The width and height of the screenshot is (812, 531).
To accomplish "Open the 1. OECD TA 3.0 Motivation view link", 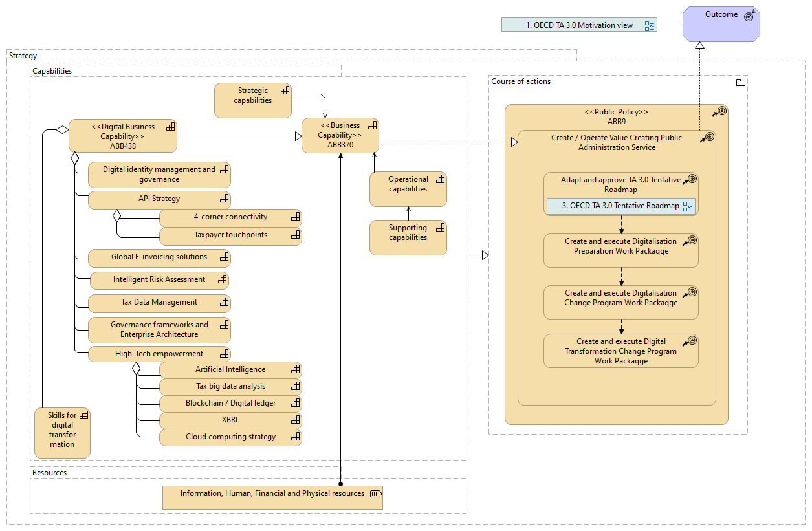I will click(579, 25).
